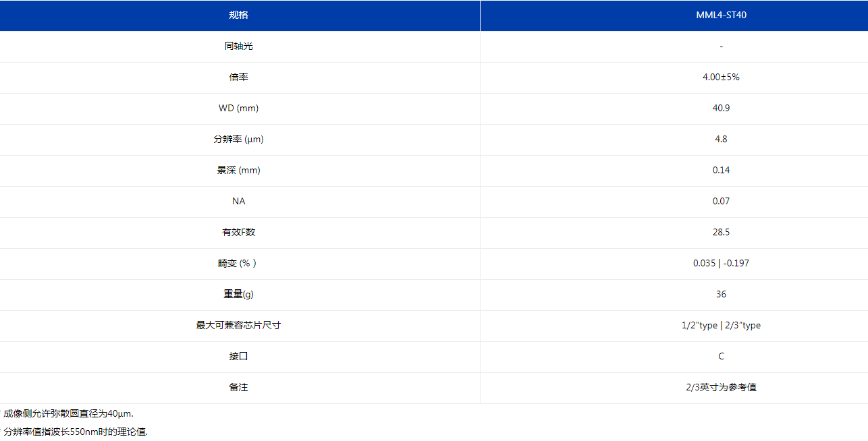
Task: Click the 28.5 effective F-number value
Action: click(x=721, y=233)
